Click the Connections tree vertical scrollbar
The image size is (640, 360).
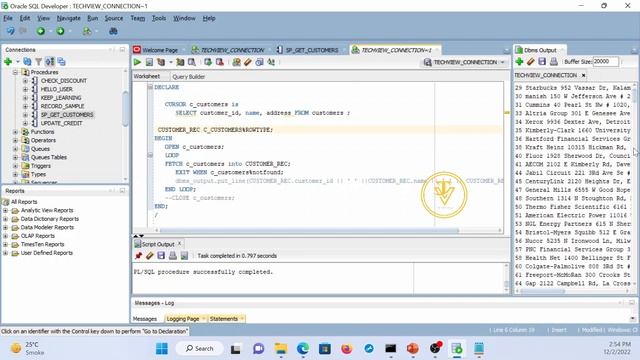tap(125, 108)
